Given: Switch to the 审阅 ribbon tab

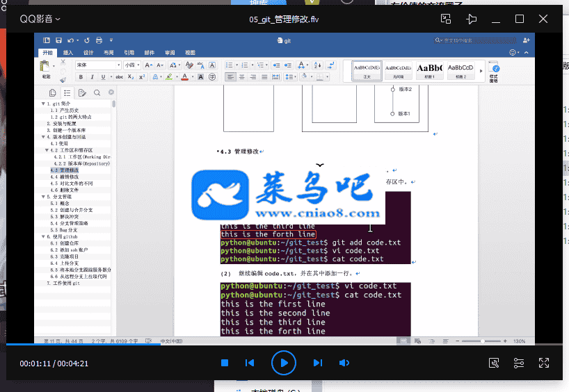Looking at the screenshot, I should pos(170,52).
